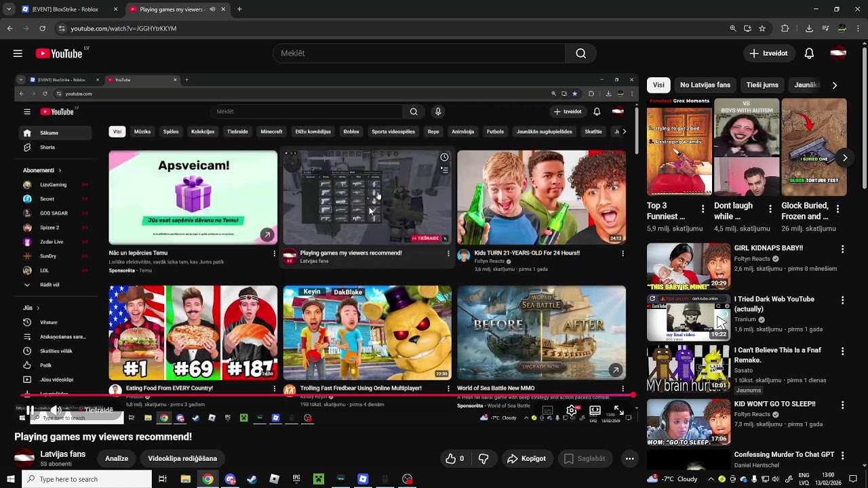Open Minecraft from the taskbar
Image resolution: width=868 pixels, height=488 pixels.
pyautogui.click(x=318, y=479)
